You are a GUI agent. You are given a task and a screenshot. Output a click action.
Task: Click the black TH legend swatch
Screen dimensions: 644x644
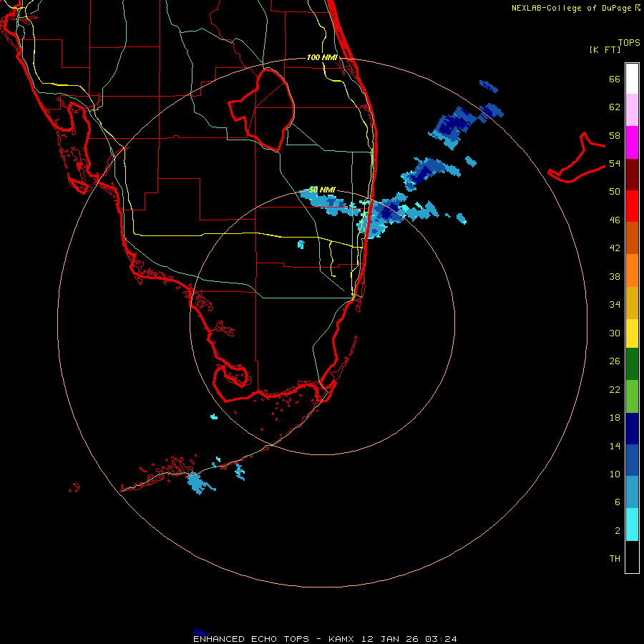[x=632, y=557]
